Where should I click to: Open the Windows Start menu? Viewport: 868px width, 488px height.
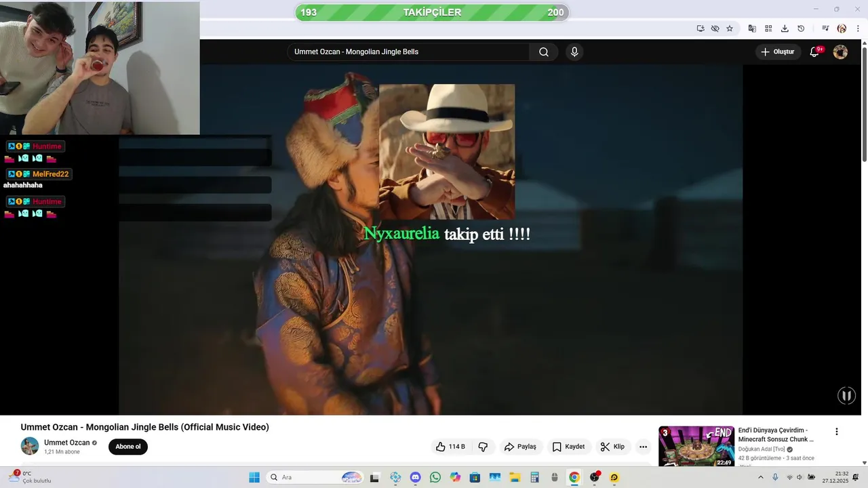click(x=254, y=477)
